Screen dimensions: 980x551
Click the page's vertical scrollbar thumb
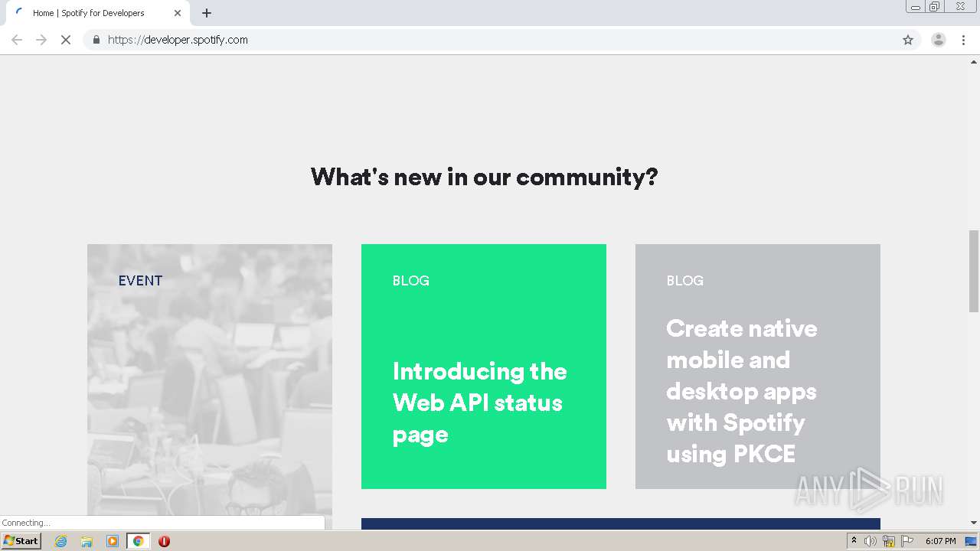[974, 270]
